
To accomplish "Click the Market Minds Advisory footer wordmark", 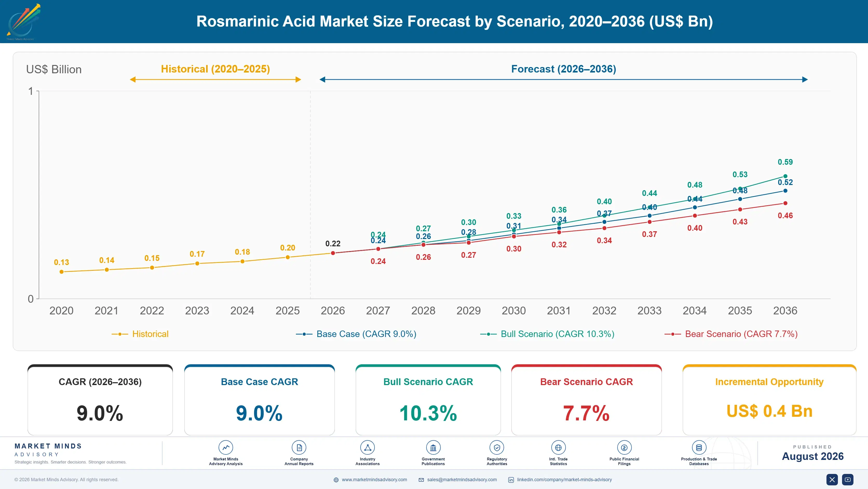I will (48, 450).
